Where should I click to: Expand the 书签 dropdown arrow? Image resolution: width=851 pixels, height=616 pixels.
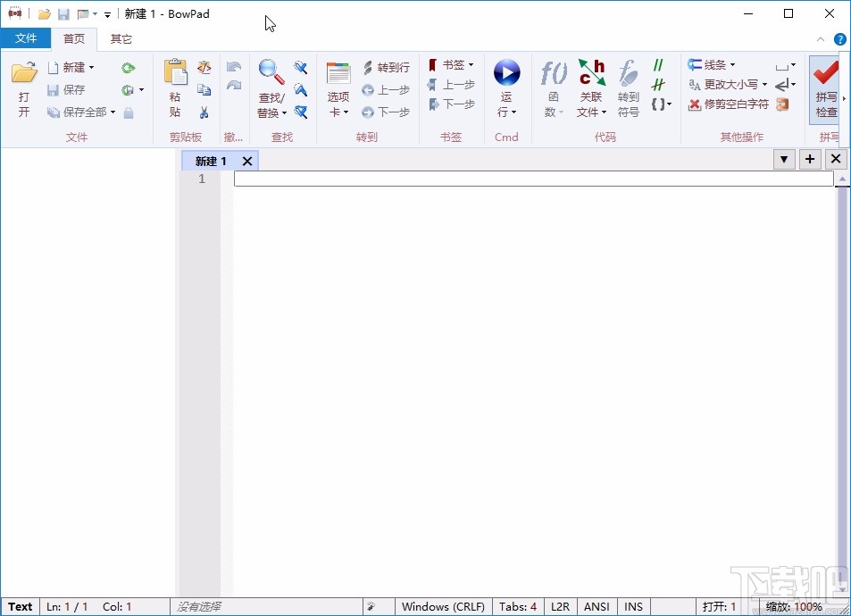tap(471, 64)
